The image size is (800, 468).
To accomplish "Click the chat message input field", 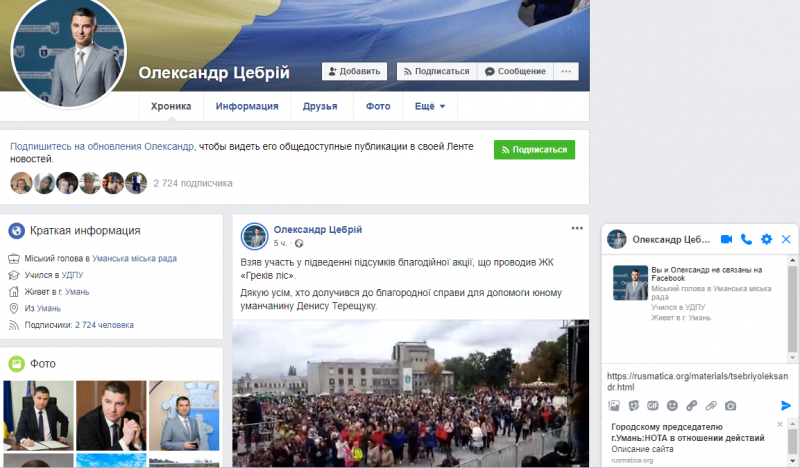I will coord(697,381).
